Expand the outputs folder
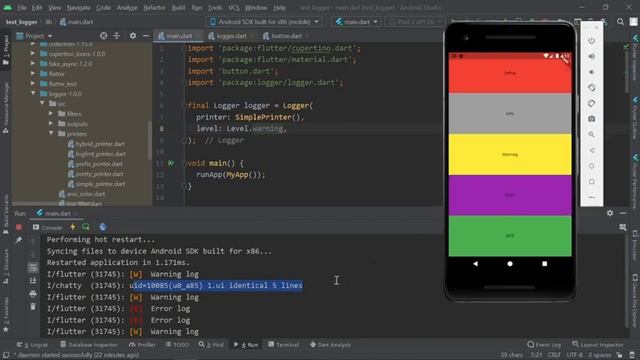The image size is (640, 360). (x=51, y=124)
